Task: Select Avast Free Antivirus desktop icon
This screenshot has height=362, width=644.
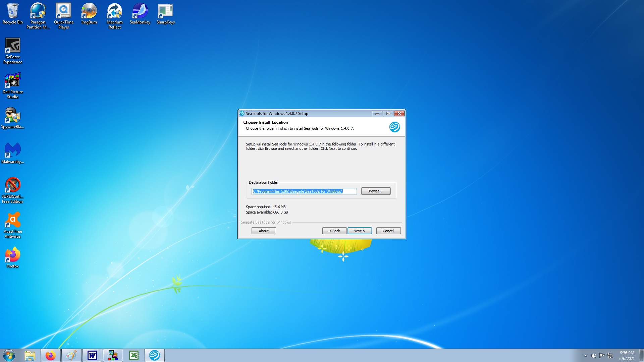Action: (x=13, y=225)
